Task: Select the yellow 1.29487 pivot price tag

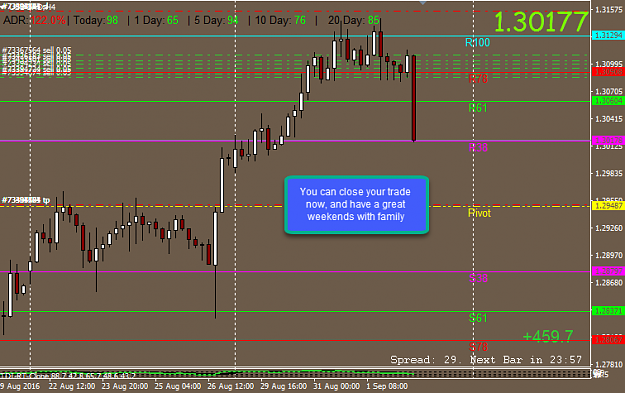Action: pos(608,206)
